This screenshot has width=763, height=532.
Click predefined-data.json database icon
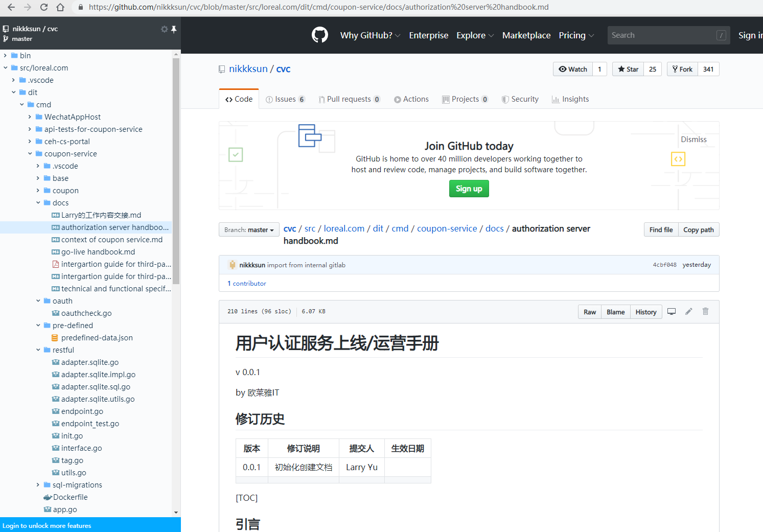[55, 338]
